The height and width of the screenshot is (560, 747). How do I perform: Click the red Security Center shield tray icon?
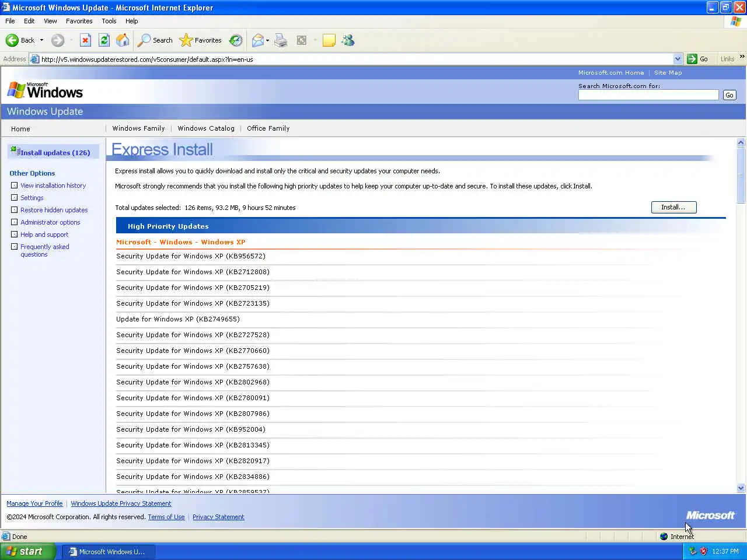click(703, 551)
